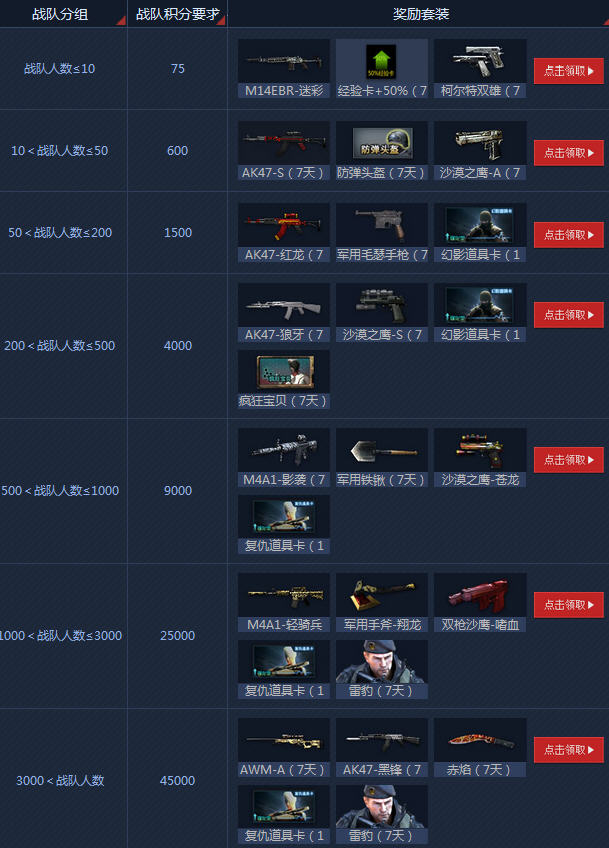Click 点击领取 for 25000 points tier
This screenshot has height=848, width=609.
click(568, 605)
